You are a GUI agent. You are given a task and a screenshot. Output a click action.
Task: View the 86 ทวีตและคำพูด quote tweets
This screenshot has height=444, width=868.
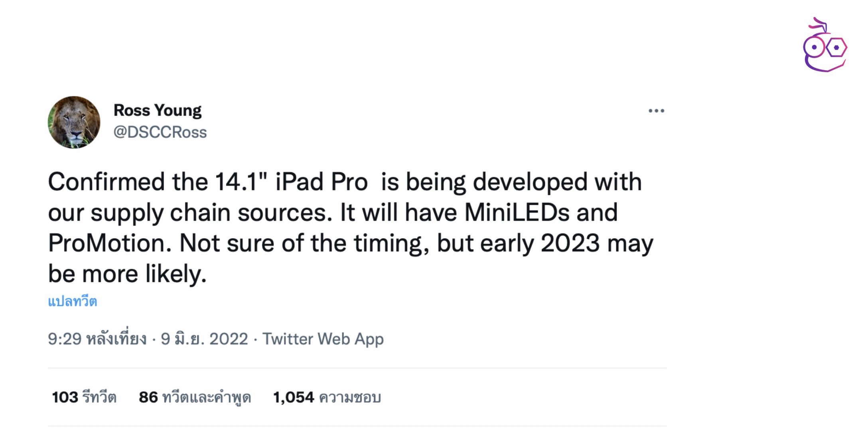(x=195, y=397)
